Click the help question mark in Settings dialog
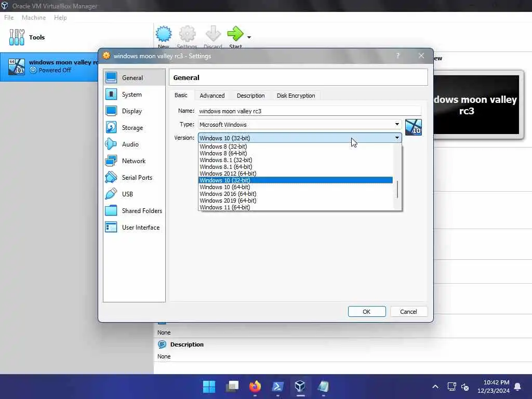This screenshot has width=532, height=399. (397, 56)
